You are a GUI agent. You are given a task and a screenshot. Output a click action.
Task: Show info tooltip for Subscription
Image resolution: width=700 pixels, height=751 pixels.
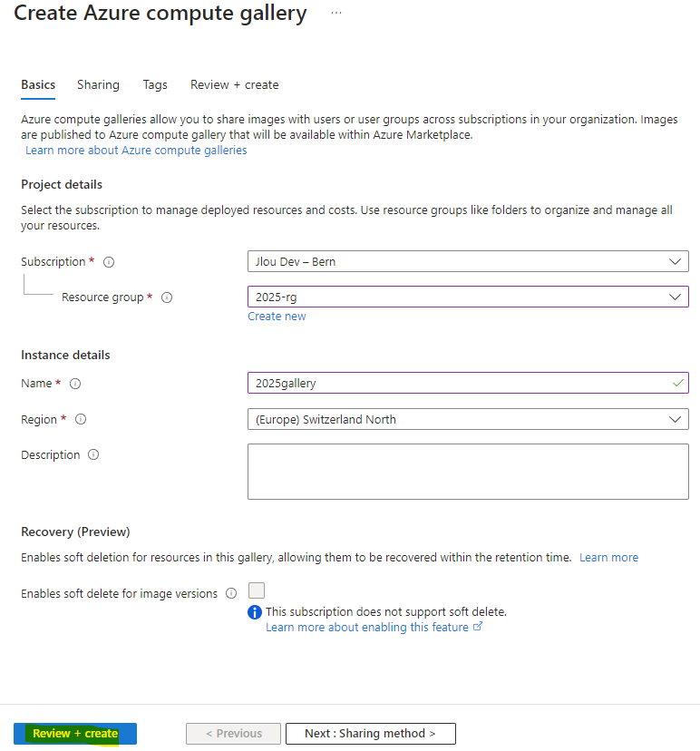[x=109, y=262]
